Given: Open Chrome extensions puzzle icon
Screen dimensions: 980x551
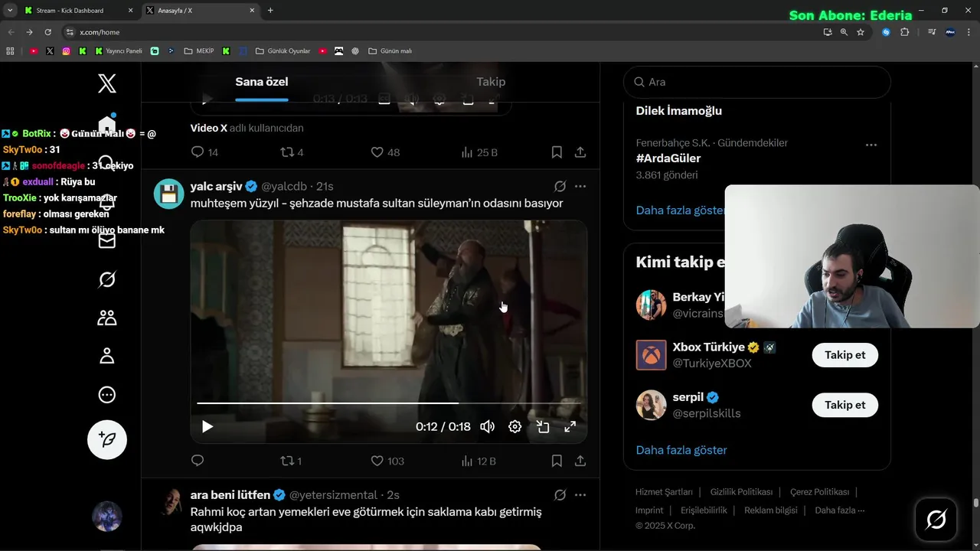Looking at the screenshot, I should point(905,32).
